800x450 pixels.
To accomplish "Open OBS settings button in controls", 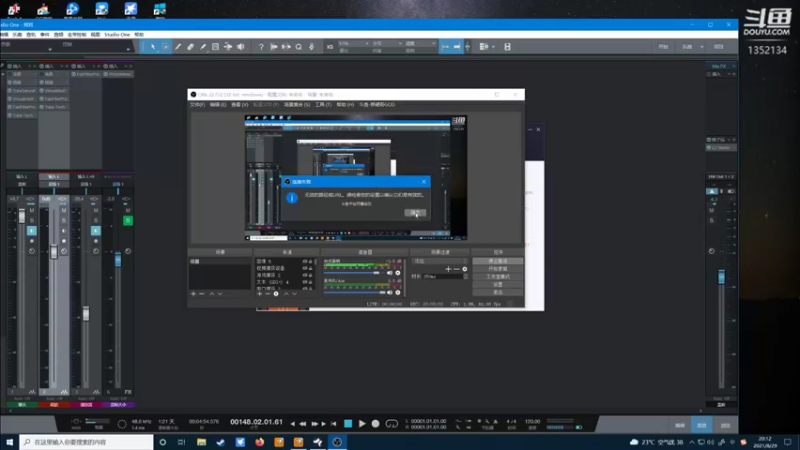I will pos(497,285).
